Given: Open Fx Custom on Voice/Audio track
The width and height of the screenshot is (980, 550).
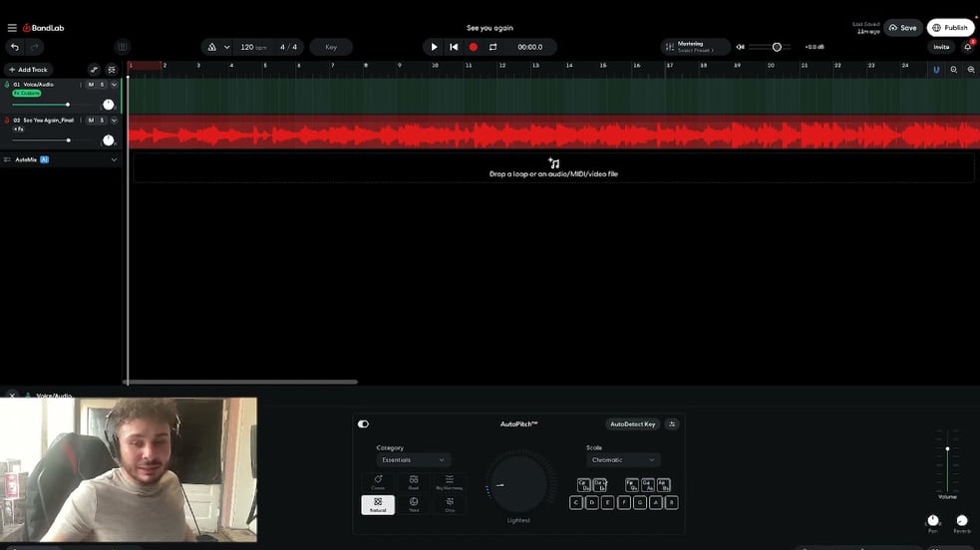Looking at the screenshot, I should click(27, 93).
